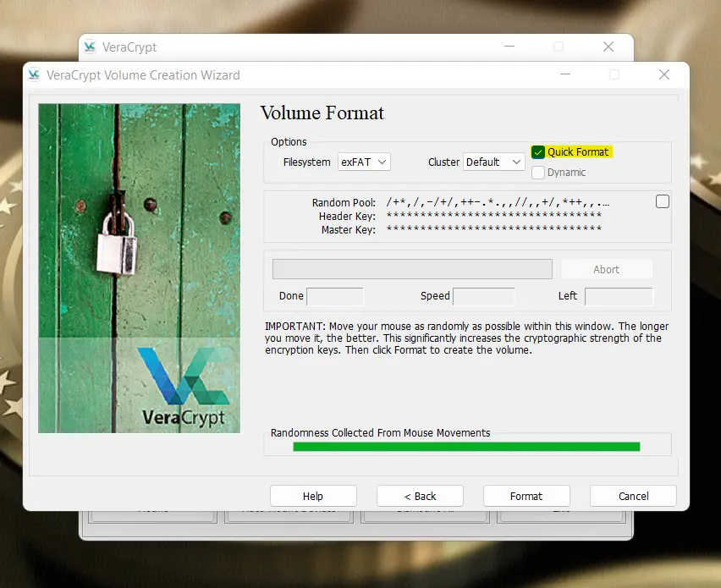Click the VeraCrypt main window title bar icon
Viewport: 721px width, 588px height.
(90, 47)
